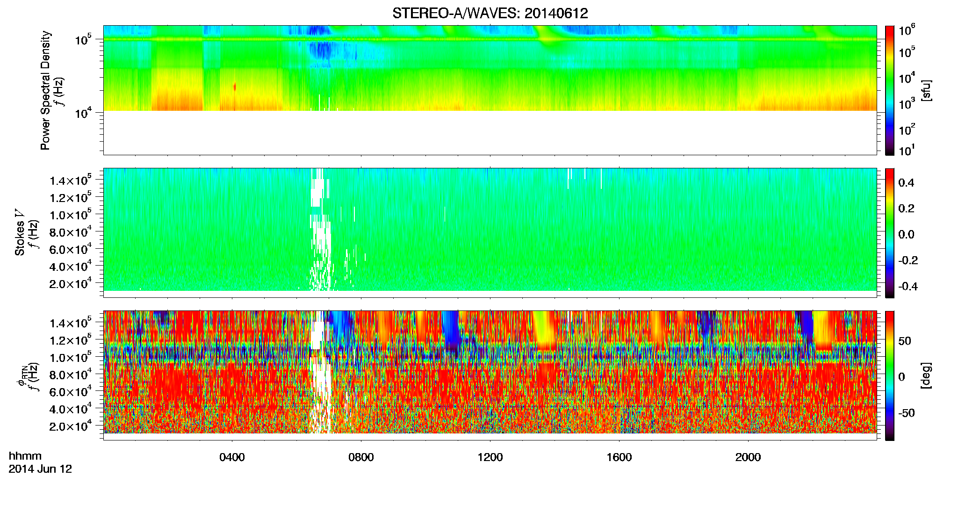The width and height of the screenshot is (980, 505).
Task: Click the Stokes V spectrogram panel
Action: coord(490,233)
